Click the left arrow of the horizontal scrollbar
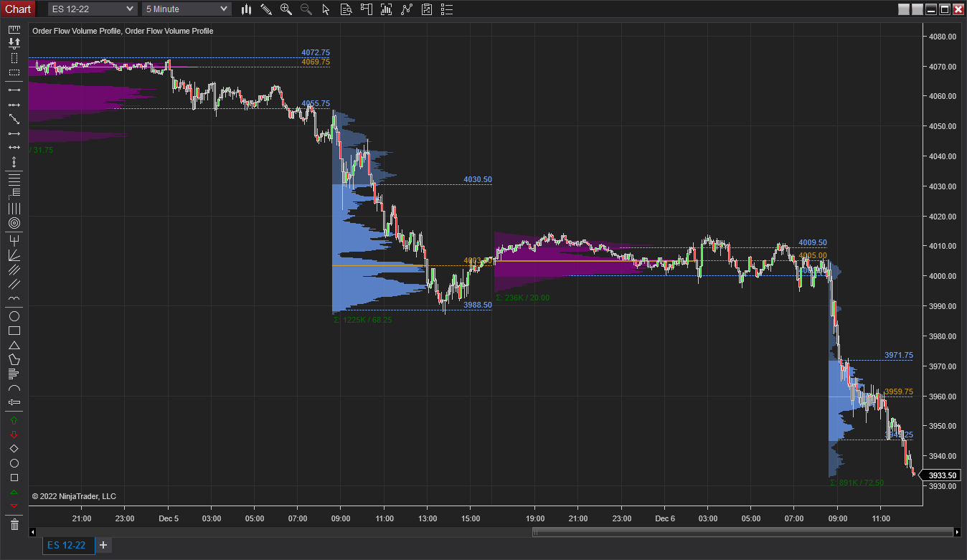The height and width of the screenshot is (560, 967). coord(32,531)
